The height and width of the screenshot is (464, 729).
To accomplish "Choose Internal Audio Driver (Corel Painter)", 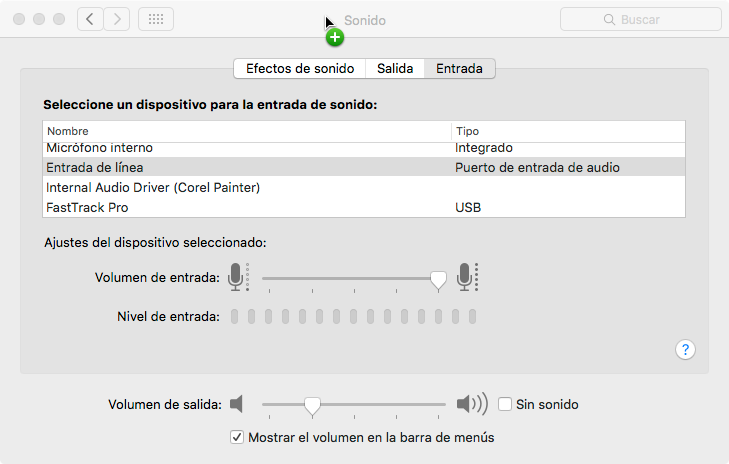I will click(x=364, y=187).
